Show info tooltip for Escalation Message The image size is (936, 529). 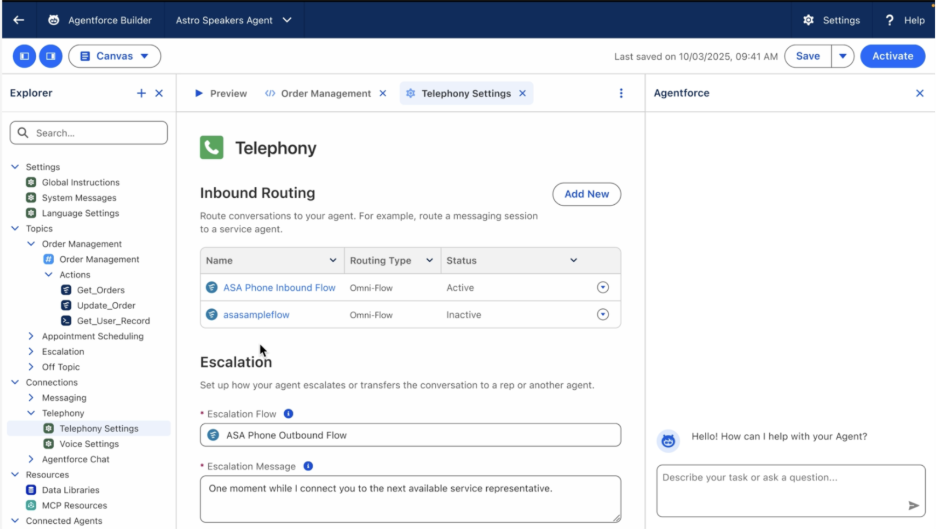coord(308,466)
